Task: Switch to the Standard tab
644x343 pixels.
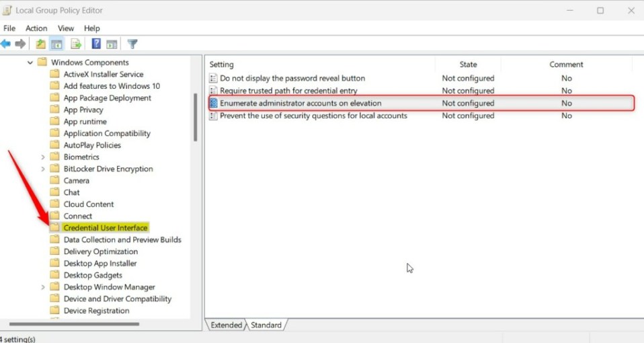Action: 266,325
